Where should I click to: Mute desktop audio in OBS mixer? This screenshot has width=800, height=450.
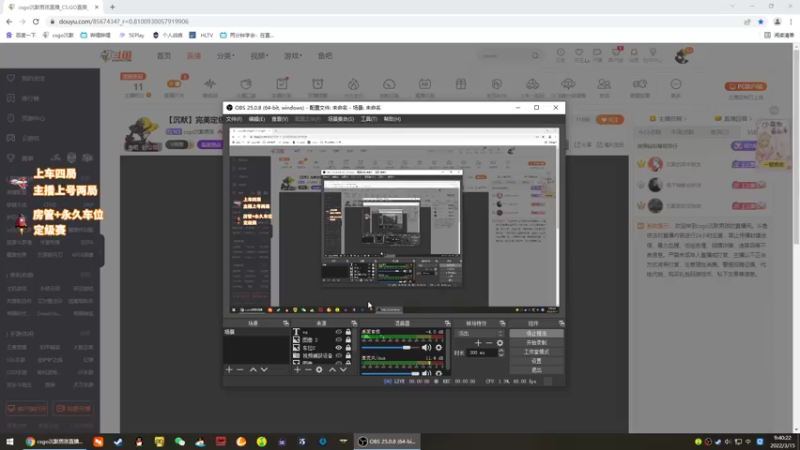pos(426,347)
